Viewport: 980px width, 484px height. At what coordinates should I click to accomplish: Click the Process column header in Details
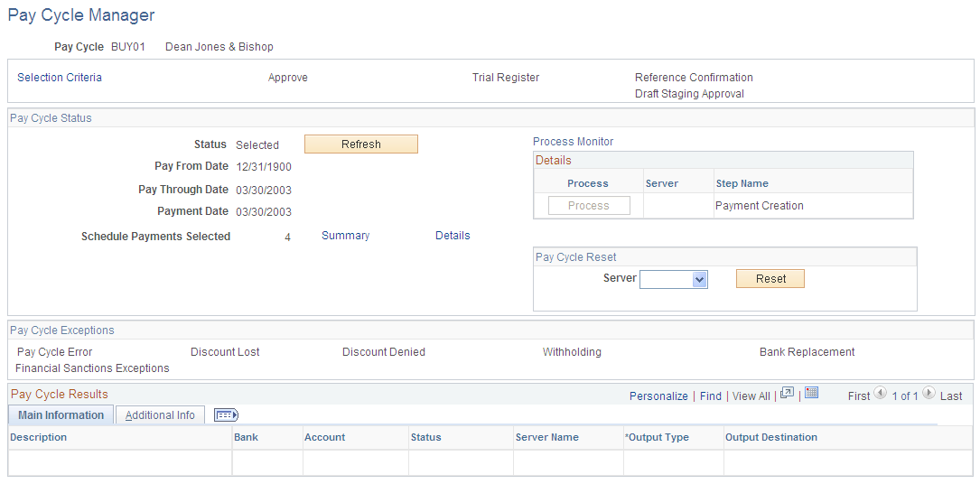pos(587,183)
